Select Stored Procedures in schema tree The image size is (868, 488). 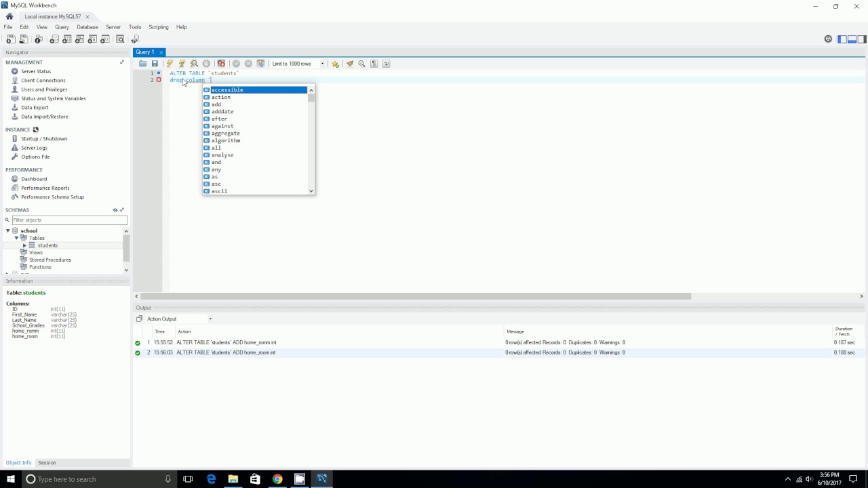[50, 260]
